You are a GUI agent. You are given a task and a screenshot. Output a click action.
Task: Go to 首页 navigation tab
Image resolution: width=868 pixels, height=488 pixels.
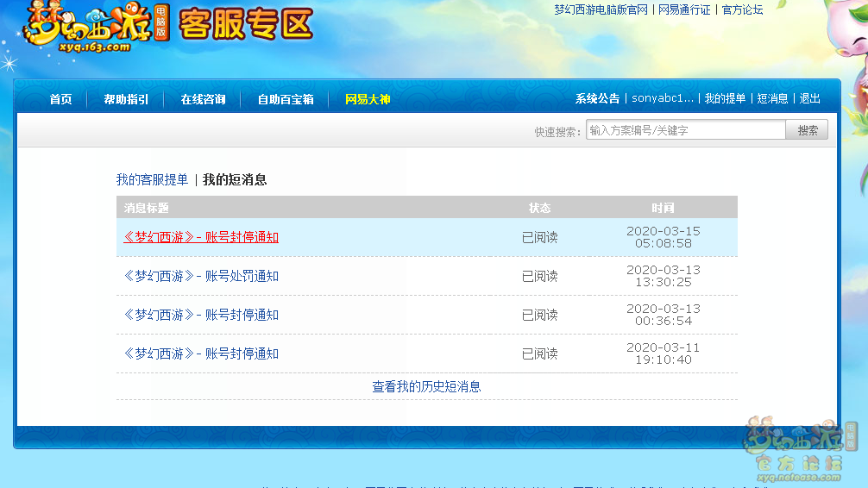pos(61,99)
